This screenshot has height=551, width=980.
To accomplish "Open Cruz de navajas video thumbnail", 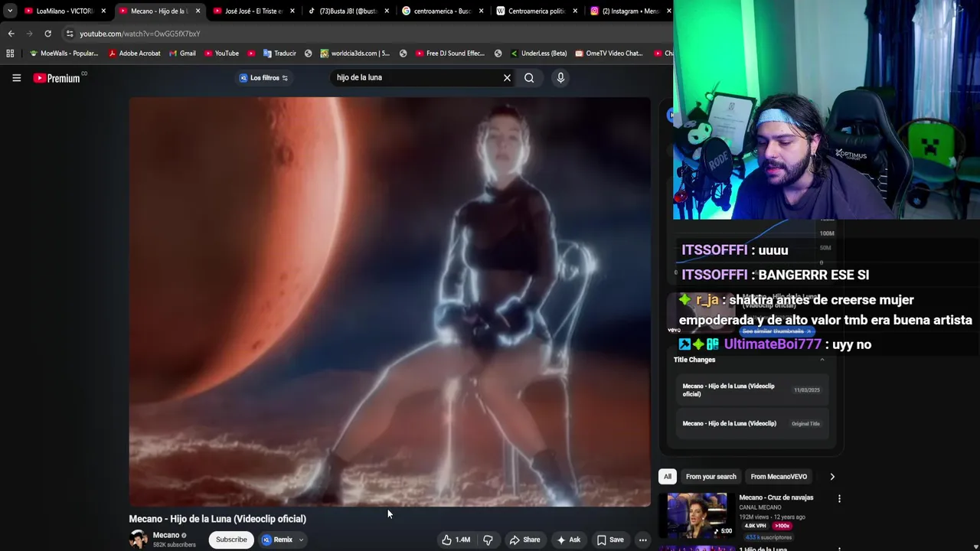I will [697, 515].
